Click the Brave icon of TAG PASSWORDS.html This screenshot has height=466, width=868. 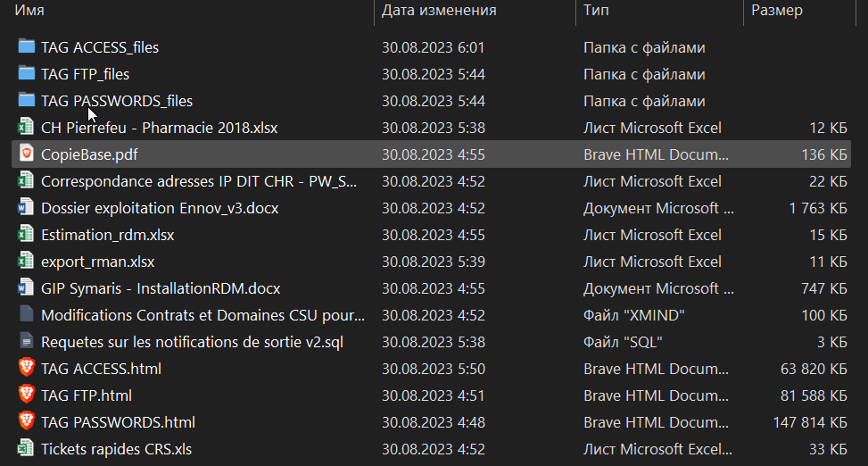(26, 420)
